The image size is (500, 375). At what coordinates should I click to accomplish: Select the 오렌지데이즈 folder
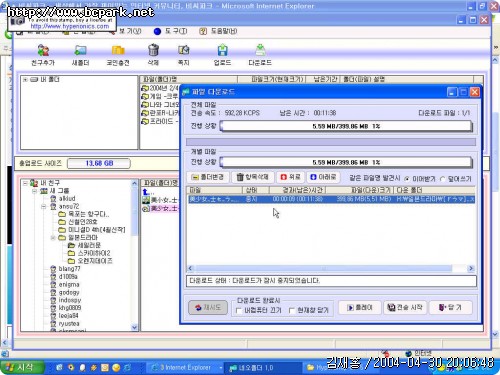click(95, 261)
